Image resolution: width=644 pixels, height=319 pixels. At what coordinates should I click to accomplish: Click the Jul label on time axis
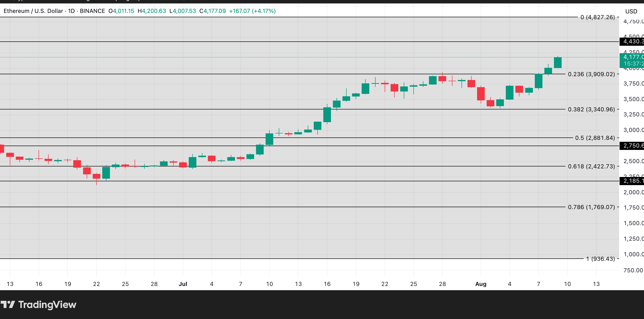click(x=183, y=284)
